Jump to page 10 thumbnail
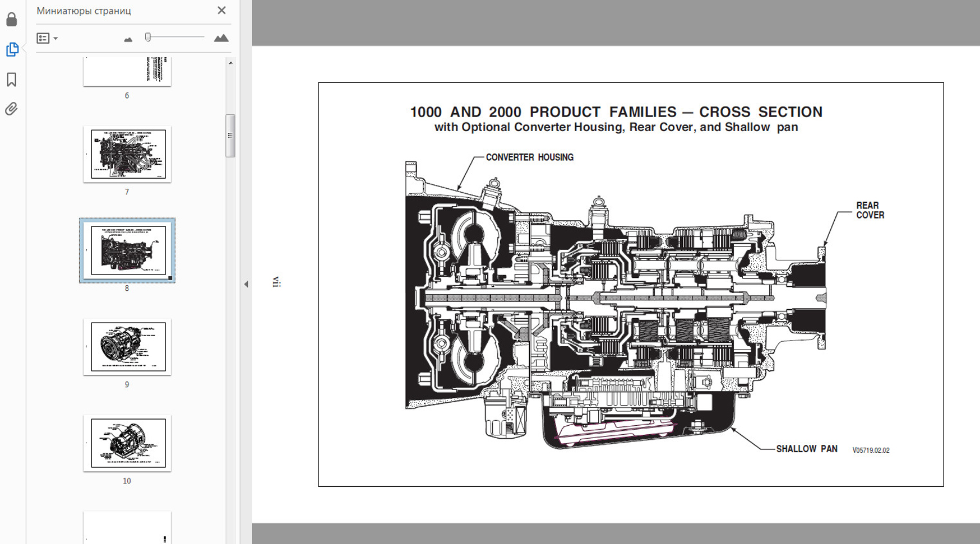 coord(127,443)
